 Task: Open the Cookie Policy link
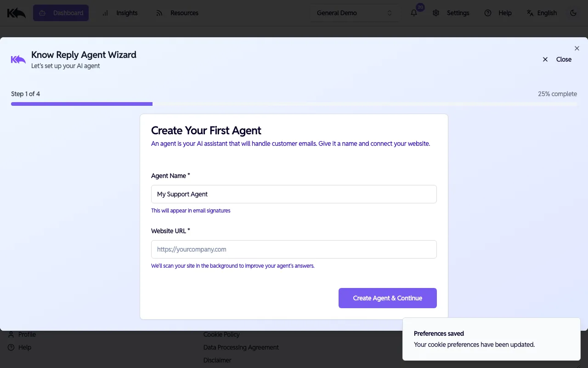[221, 334]
